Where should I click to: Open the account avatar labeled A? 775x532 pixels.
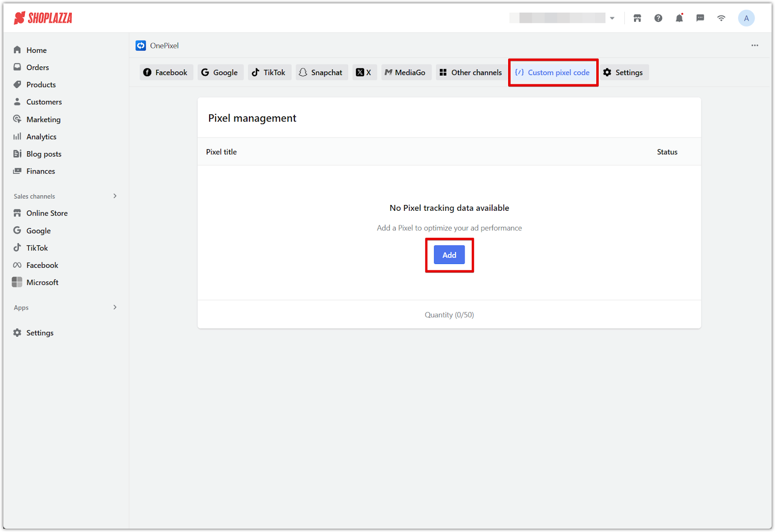pos(746,18)
